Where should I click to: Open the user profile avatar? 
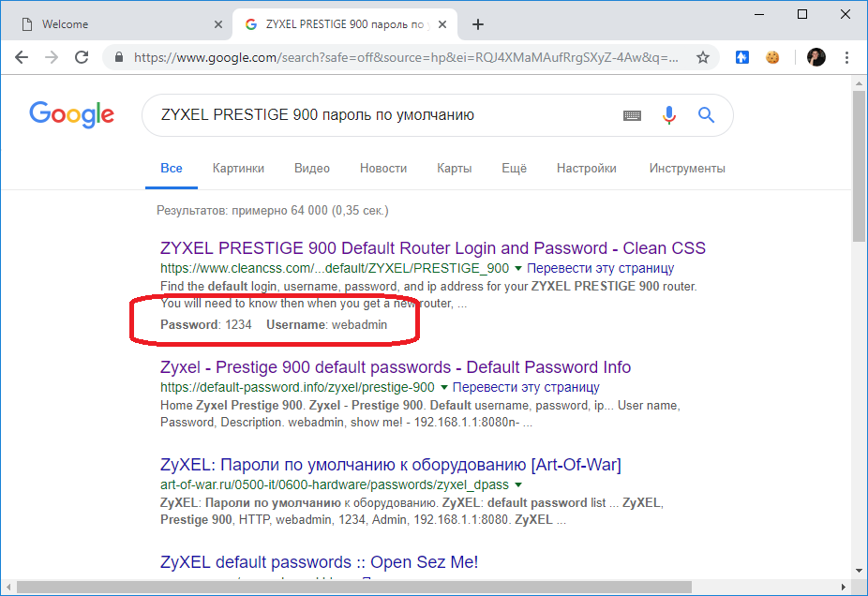click(x=816, y=57)
